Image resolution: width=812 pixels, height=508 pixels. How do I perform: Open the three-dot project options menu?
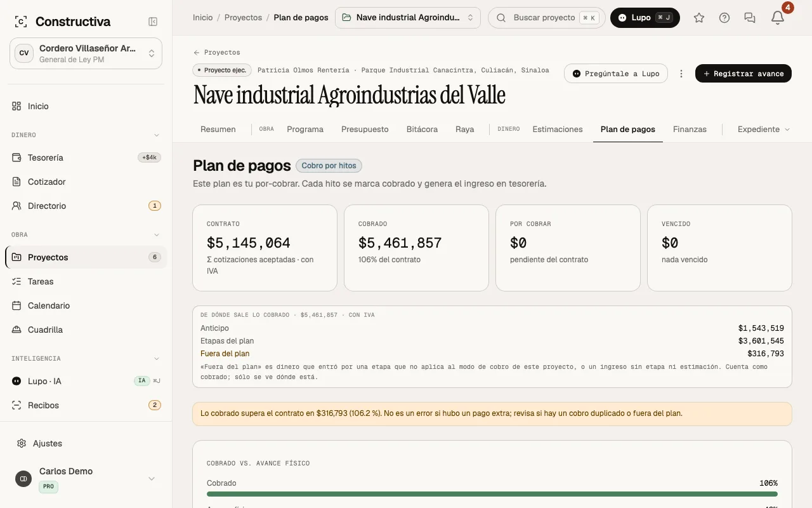pyautogui.click(x=681, y=74)
